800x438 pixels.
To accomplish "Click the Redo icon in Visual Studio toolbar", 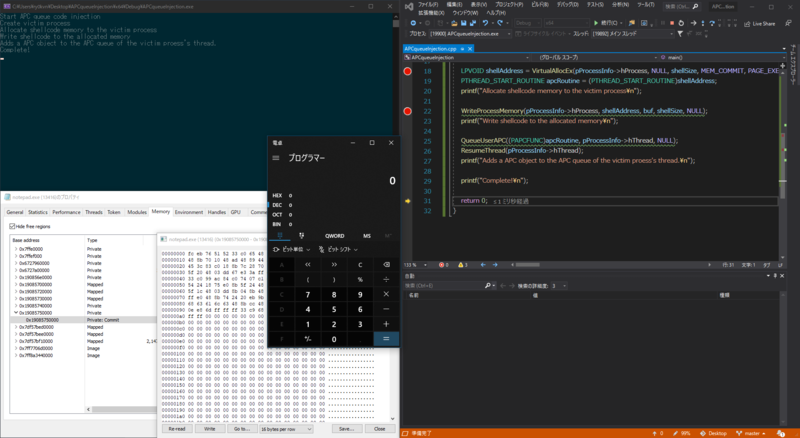I will coord(499,23).
